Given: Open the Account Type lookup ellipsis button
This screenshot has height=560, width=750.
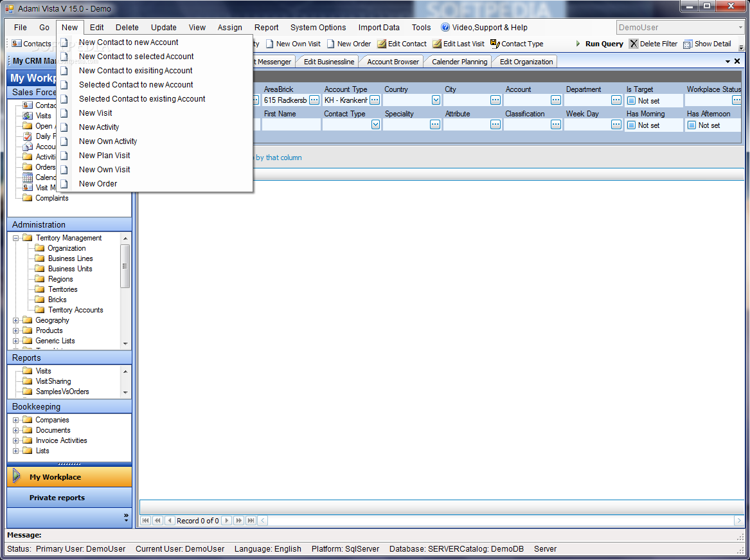Looking at the screenshot, I should tap(375, 100).
